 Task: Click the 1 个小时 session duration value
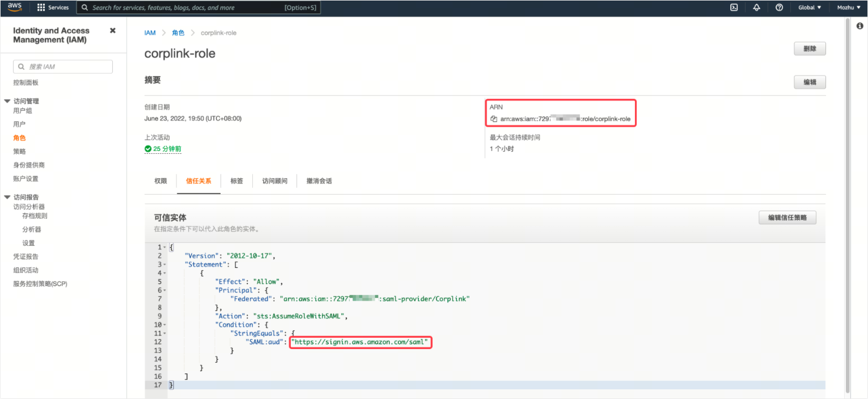[502, 149]
